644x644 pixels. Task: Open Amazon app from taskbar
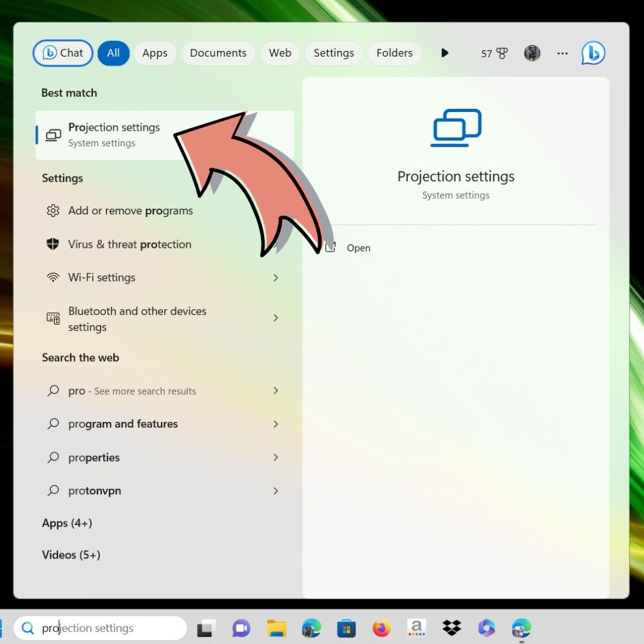tap(417, 628)
